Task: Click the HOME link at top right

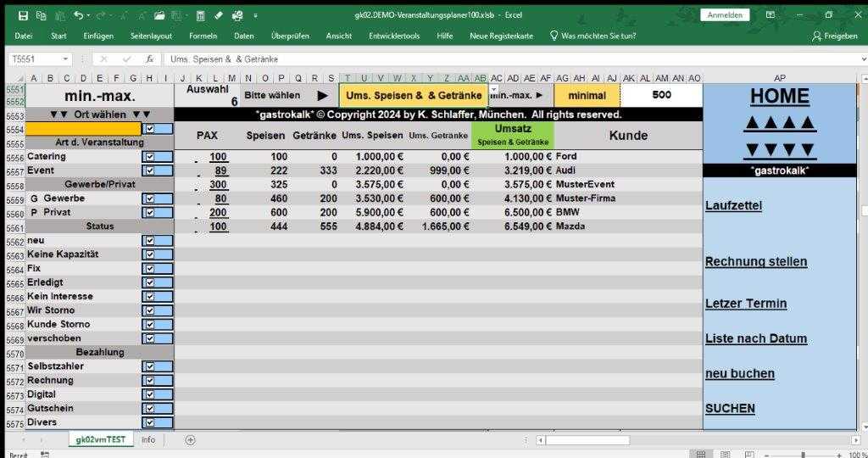Action: [779, 96]
